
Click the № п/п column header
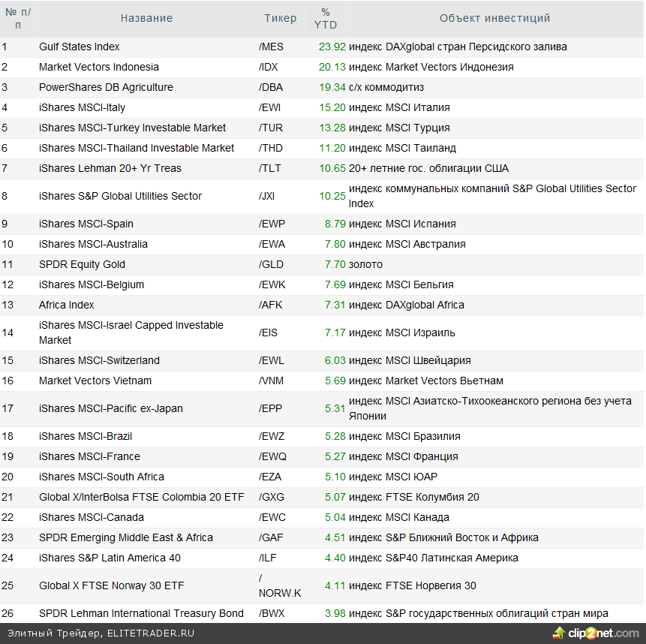tap(18, 19)
